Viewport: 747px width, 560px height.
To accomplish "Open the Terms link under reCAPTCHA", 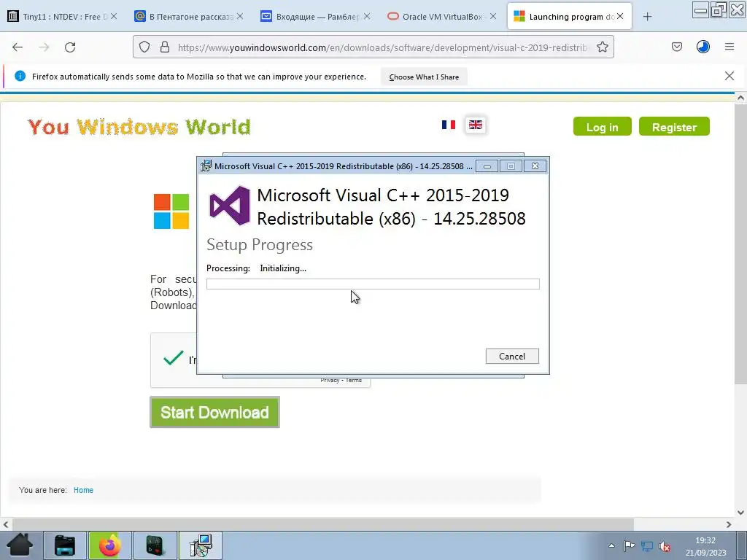I will point(354,380).
